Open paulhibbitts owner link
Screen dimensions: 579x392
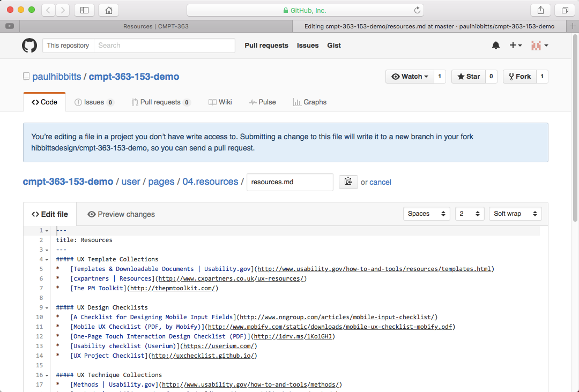tap(57, 77)
